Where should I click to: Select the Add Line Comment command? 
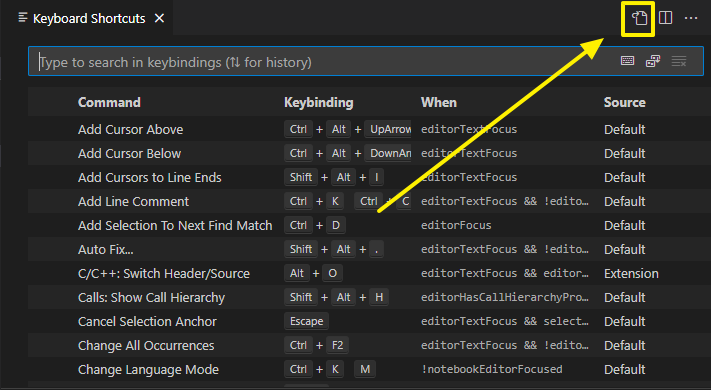[x=133, y=201]
